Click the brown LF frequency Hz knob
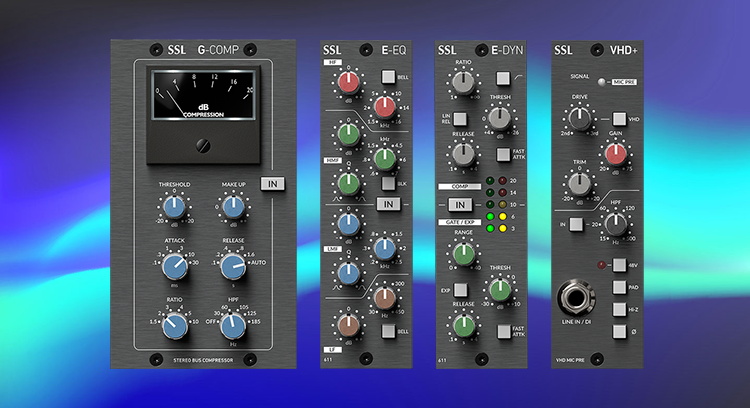Image resolution: width=750 pixels, height=408 pixels. (x=385, y=298)
